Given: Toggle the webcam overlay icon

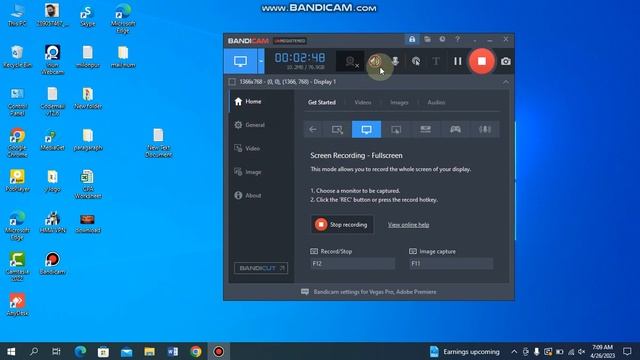Looking at the screenshot, I should pos(350,62).
